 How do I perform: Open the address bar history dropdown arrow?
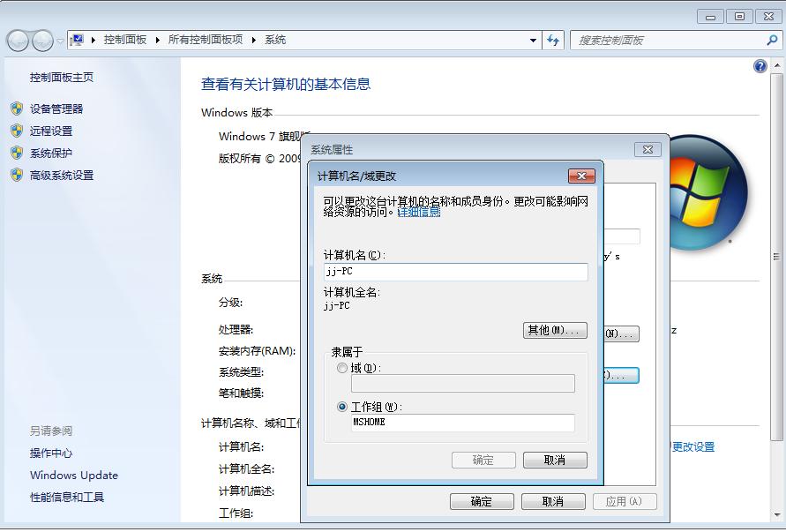point(535,40)
